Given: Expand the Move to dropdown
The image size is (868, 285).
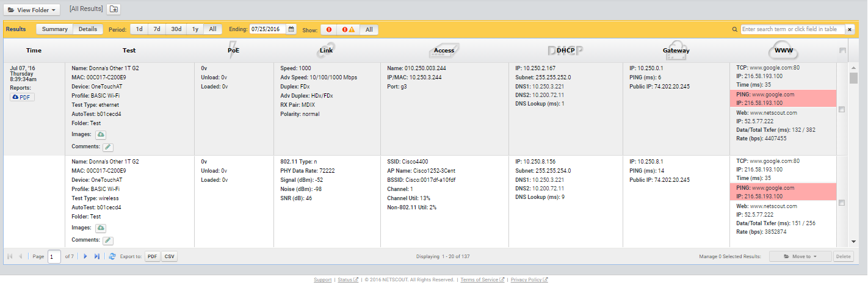Looking at the screenshot, I should [x=800, y=256].
